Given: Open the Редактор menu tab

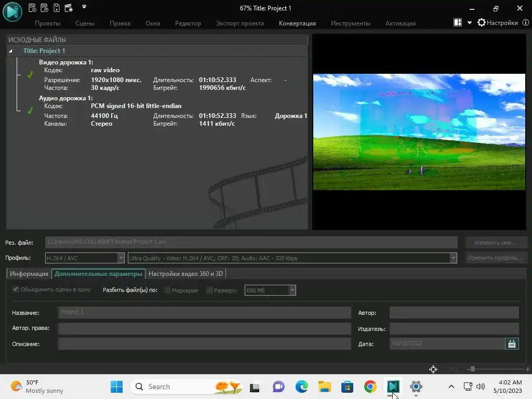Looking at the screenshot, I should (x=188, y=23).
